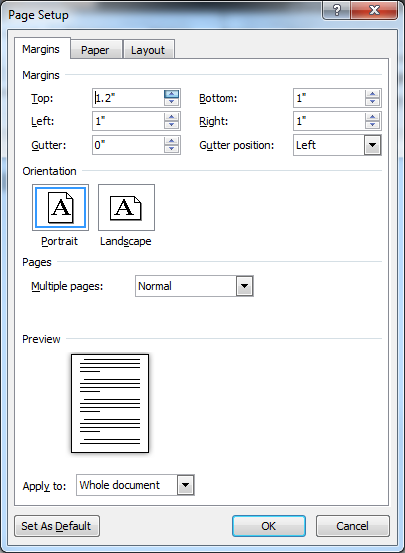
Task: Decrease the Left margin with down arrow
Action: tap(171, 125)
